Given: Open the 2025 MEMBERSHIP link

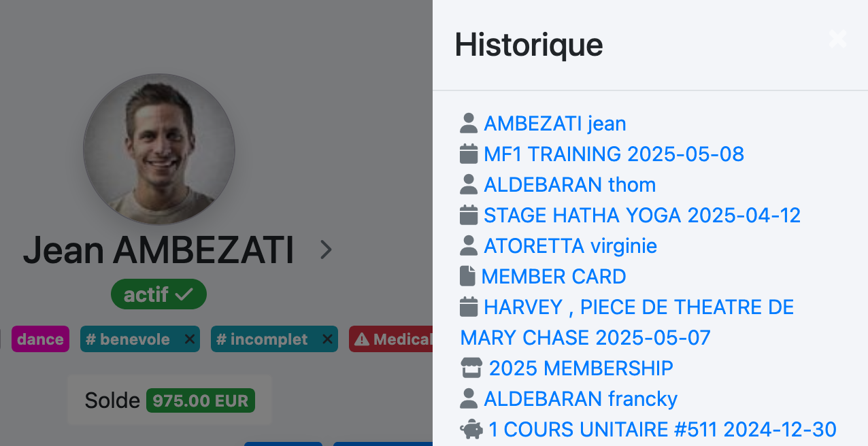Looking at the screenshot, I should point(581,368).
